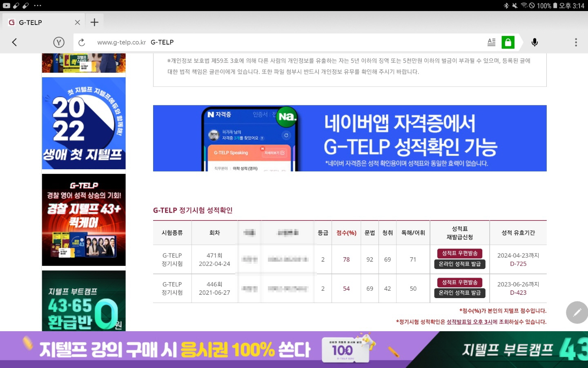This screenshot has width=588, height=368.
Task: Select the G-TELP tab
Action: (x=43, y=22)
